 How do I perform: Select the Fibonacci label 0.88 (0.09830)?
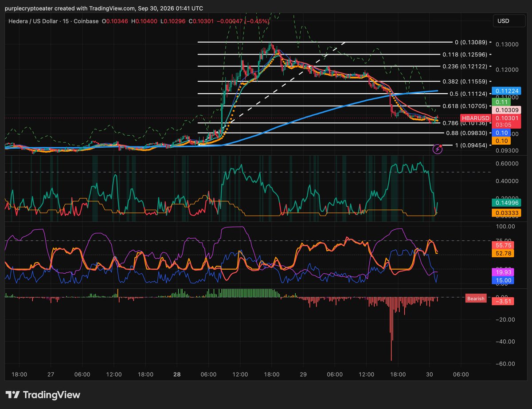click(x=466, y=133)
